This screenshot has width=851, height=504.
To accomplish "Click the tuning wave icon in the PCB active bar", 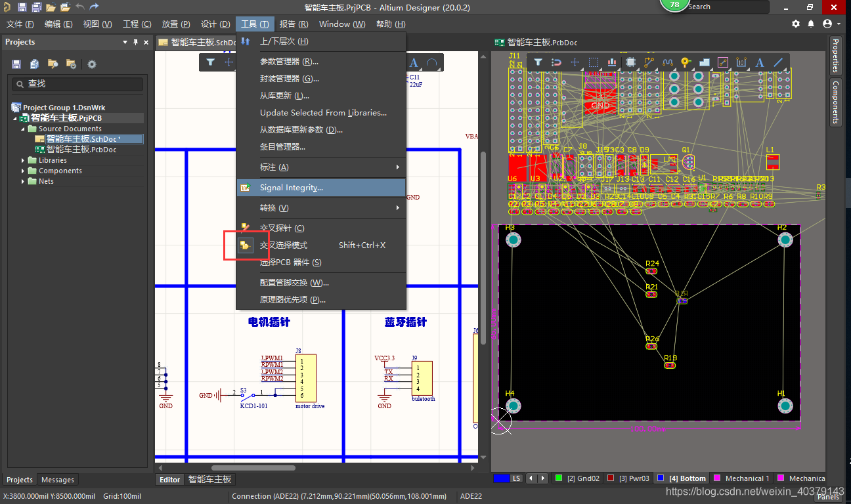I will click(668, 62).
